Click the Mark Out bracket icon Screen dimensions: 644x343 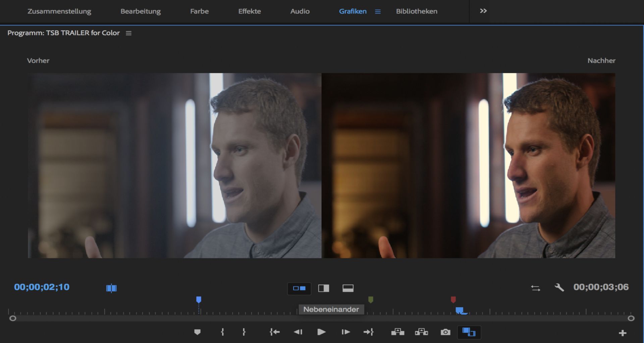(244, 332)
